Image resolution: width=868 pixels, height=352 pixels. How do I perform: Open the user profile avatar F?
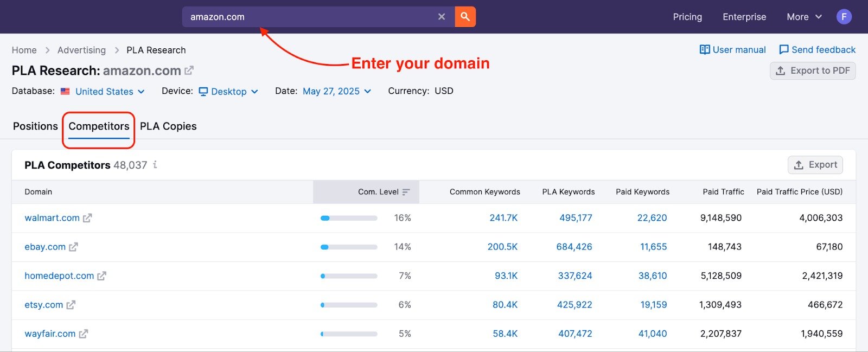pyautogui.click(x=844, y=17)
